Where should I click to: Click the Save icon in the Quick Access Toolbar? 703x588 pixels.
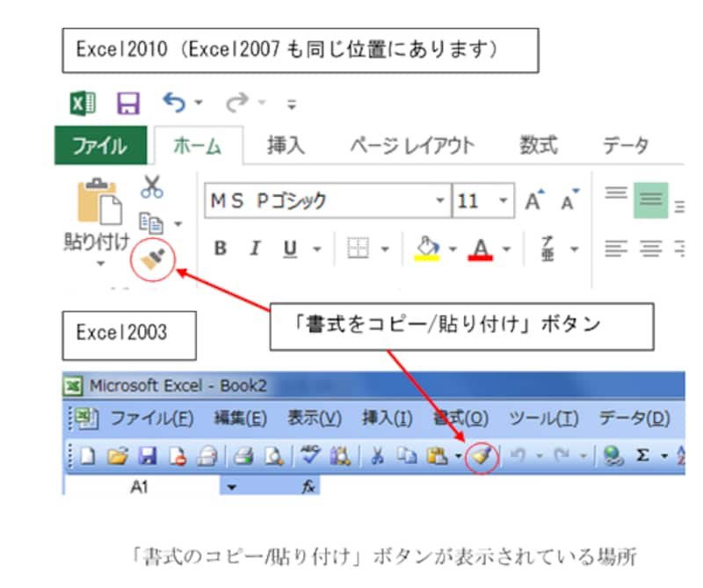[x=128, y=102]
